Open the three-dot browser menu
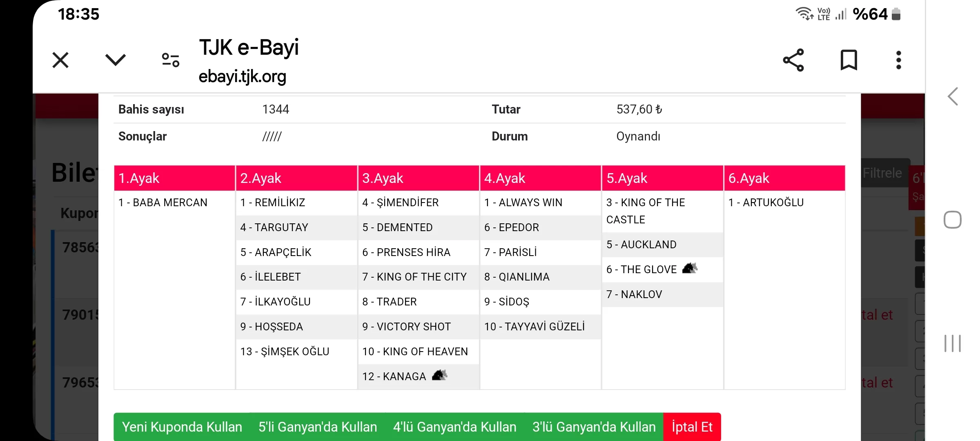Viewport: 980px width, 441px height. [x=898, y=60]
